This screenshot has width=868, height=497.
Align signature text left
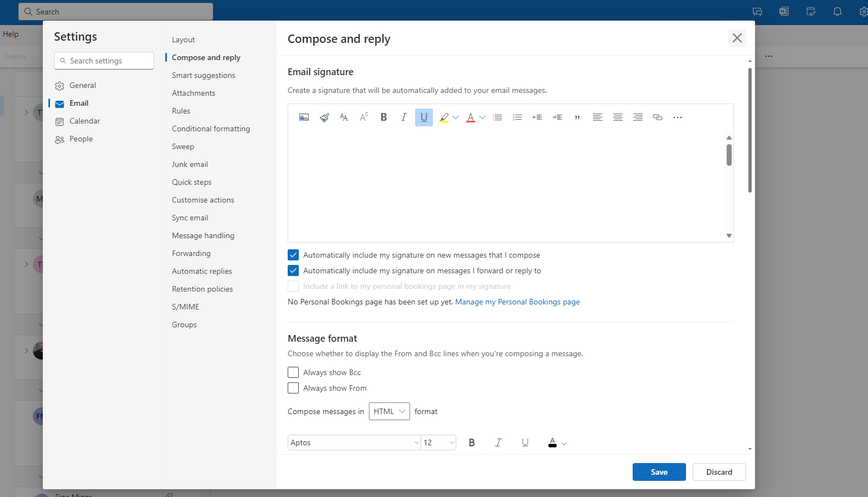point(598,117)
